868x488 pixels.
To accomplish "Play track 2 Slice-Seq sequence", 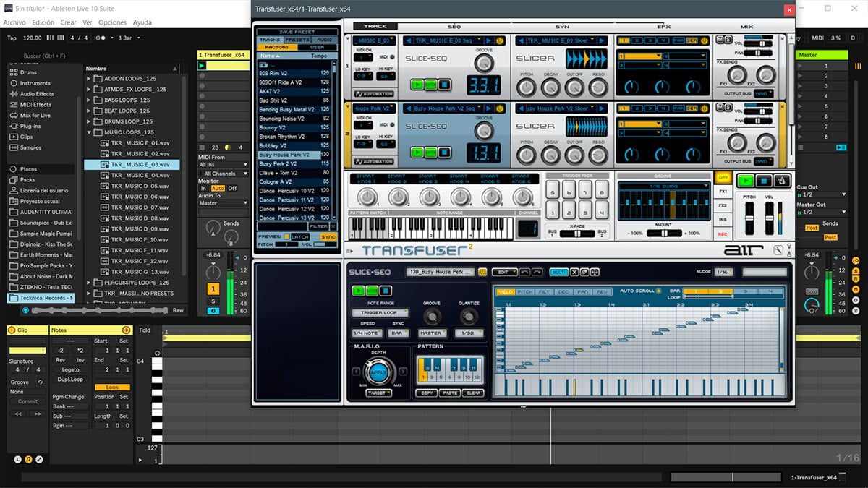I will (417, 153).
